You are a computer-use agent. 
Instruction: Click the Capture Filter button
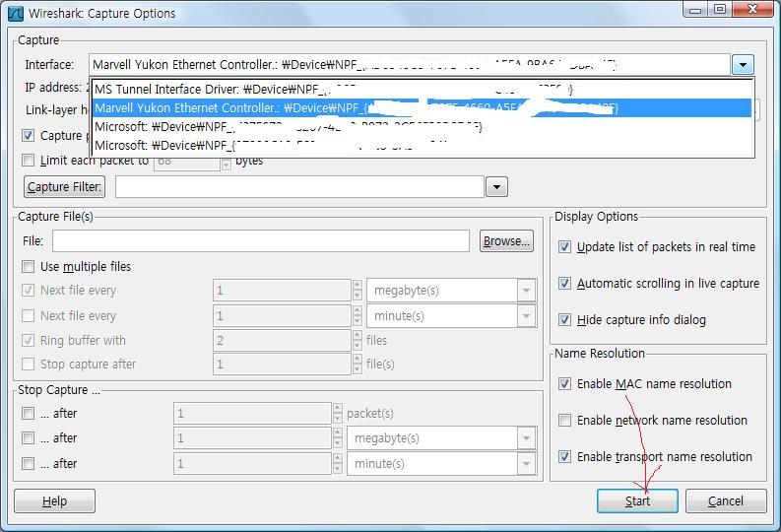click(x=64, y=187)
